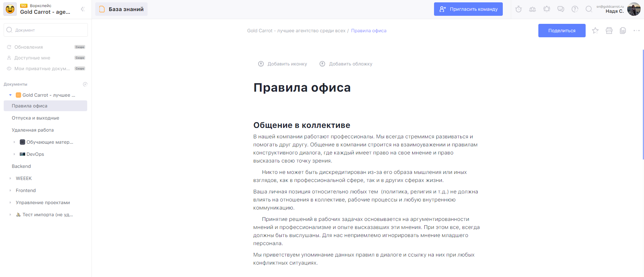Screen dimensions: 644x277
Task: Select the Отпуска и выходные document
Action: click(36, 118)
